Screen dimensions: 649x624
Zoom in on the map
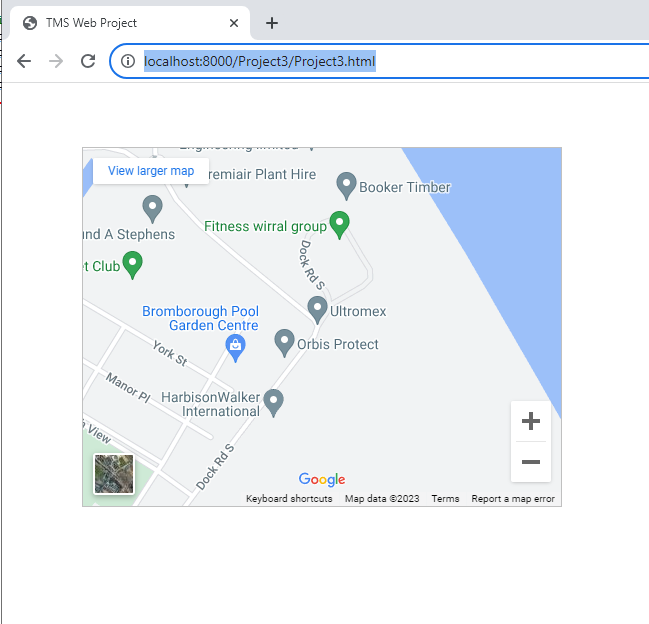tap(531, 421)
